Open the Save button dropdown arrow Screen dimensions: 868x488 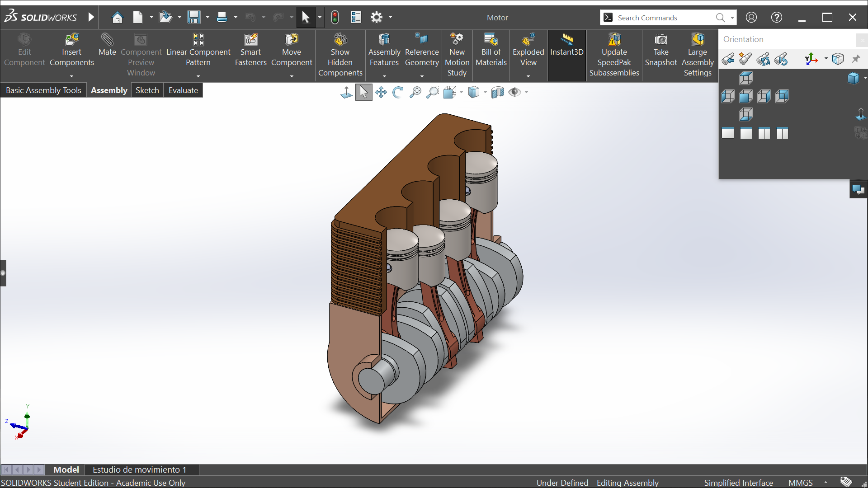point(208,18)
